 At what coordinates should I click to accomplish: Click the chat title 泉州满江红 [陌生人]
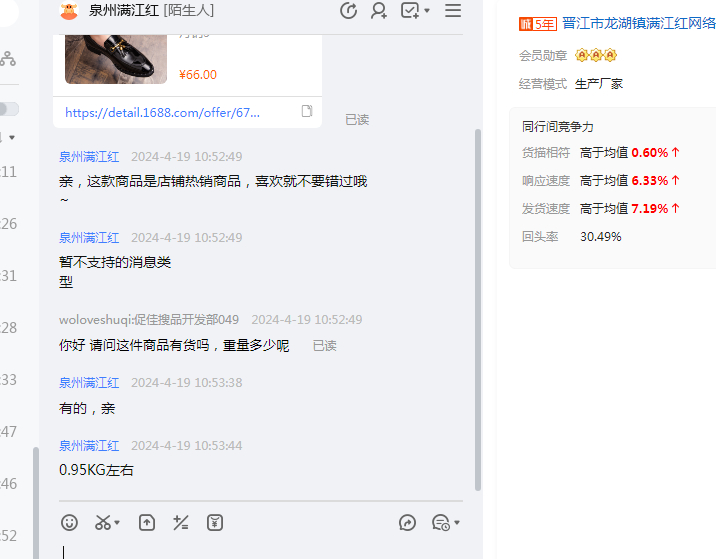tap(151, 11)
